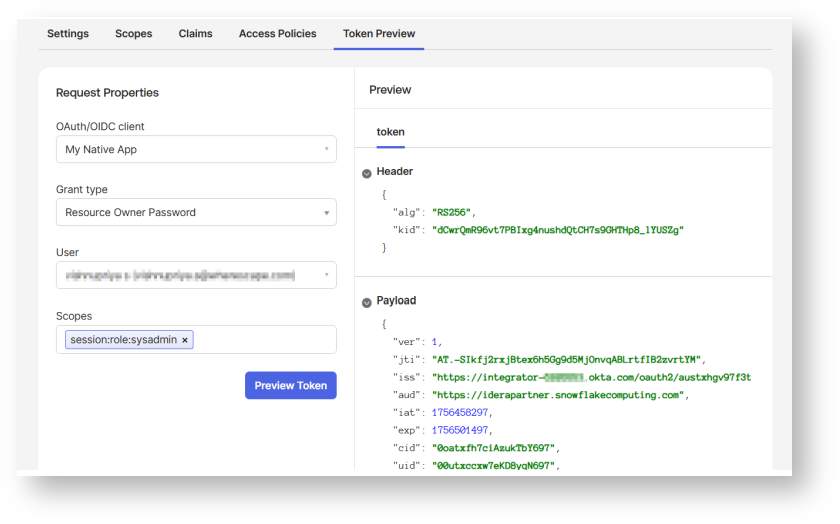Click the session:role:sysadmin scope chip
This screenshot has height=524, width=840.
(x=122, y=340)
